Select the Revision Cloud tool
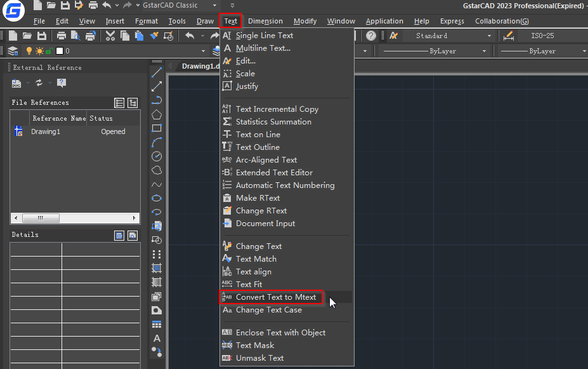The image size is (588, 369). click(157, 170)
